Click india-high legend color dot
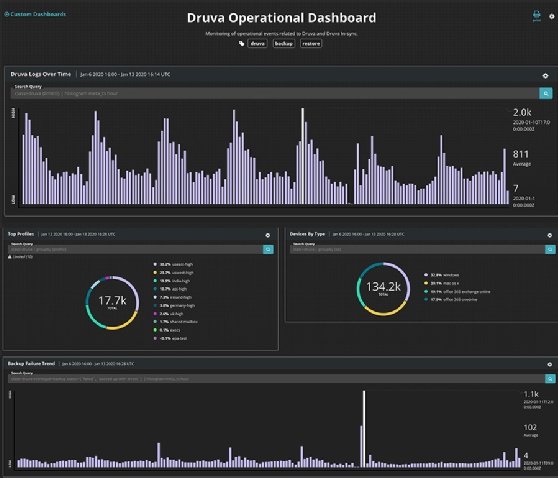The height and width of the screenshot is (478, 558). (x=155, y=281)
